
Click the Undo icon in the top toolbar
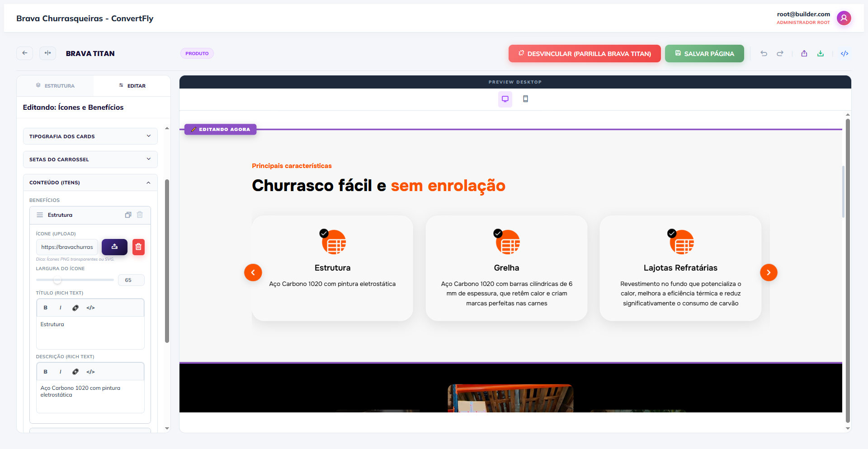click(x=764, y=53)
